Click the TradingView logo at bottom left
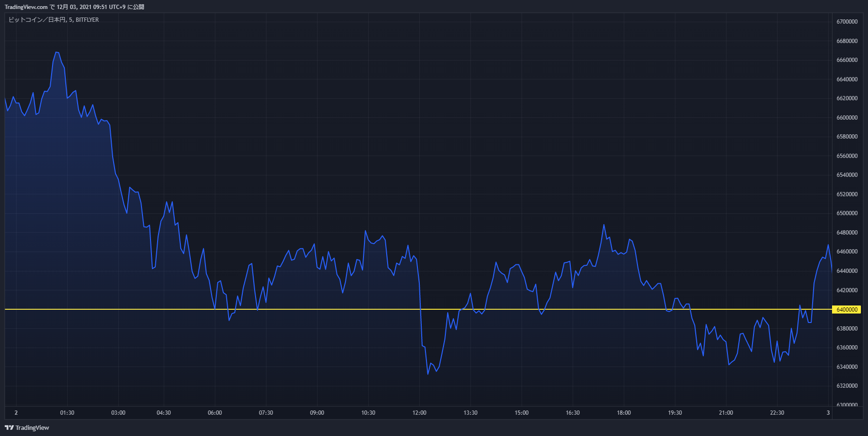 [x=27, y=427]
